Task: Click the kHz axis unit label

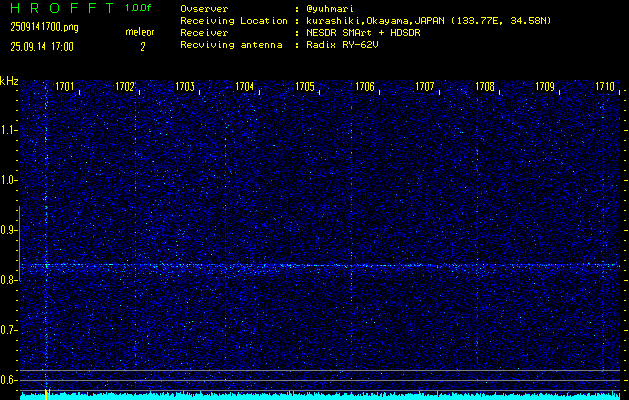Action: click(9, 81)
